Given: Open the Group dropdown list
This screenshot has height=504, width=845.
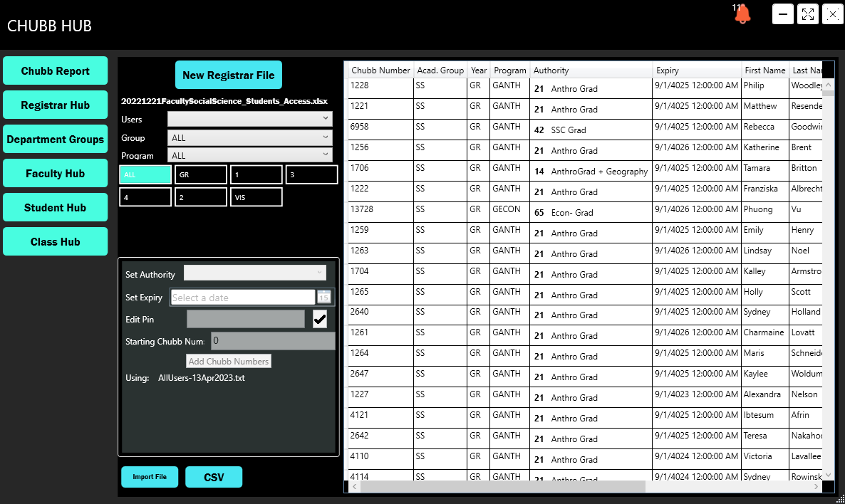Looking at the screenshot, I should [249, 137].
